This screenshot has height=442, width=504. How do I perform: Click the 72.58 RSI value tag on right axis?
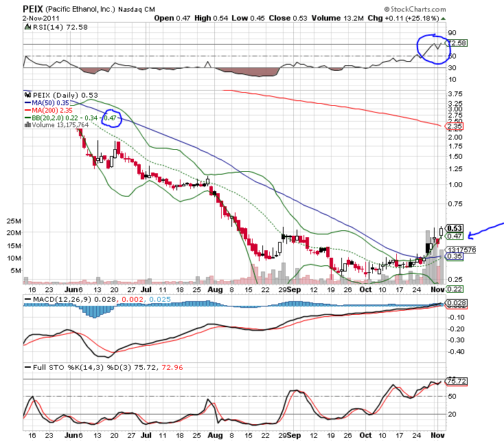coord(457,43)
